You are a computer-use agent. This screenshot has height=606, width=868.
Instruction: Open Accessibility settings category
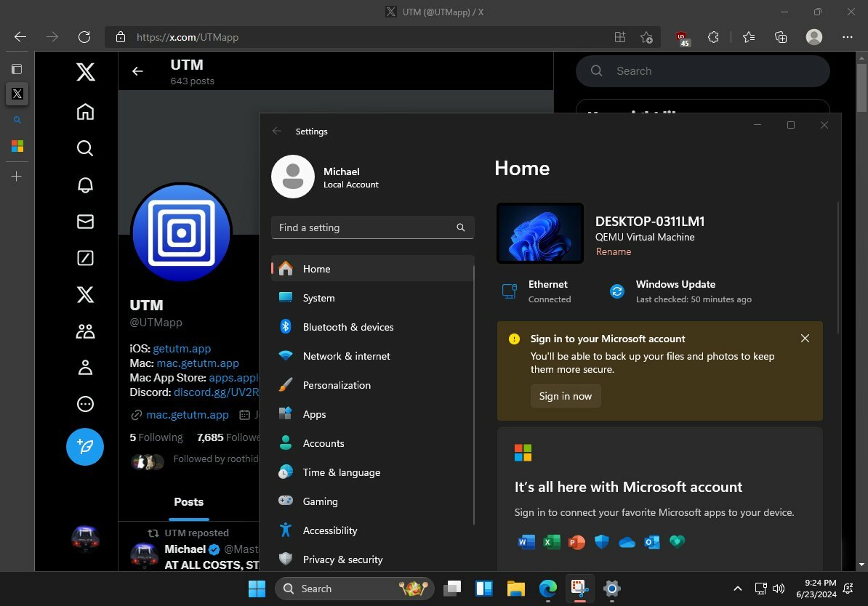click(372, 530)
